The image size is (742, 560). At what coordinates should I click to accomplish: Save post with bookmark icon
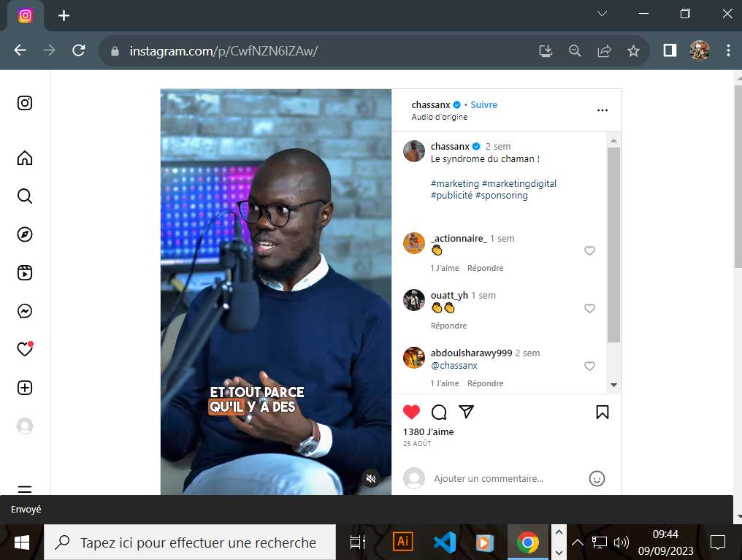point(603,412)
